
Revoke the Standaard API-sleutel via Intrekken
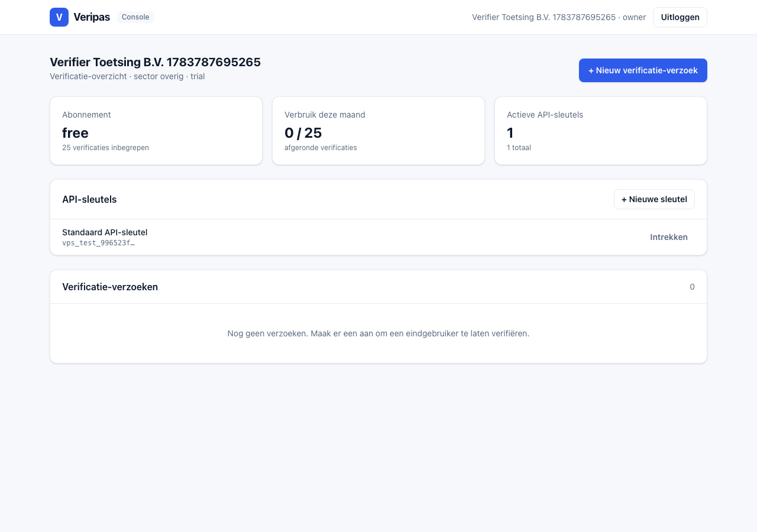(x=669, y=237)
